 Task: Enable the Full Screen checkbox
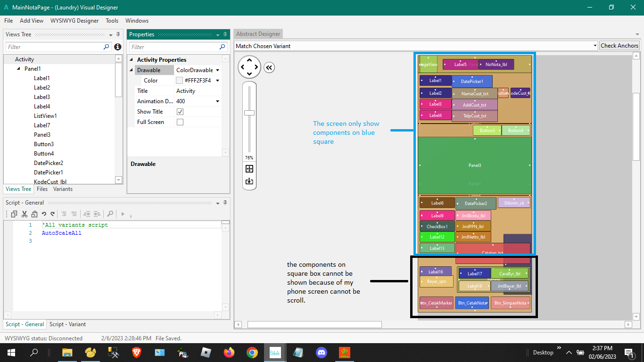[x=180, y=122]
